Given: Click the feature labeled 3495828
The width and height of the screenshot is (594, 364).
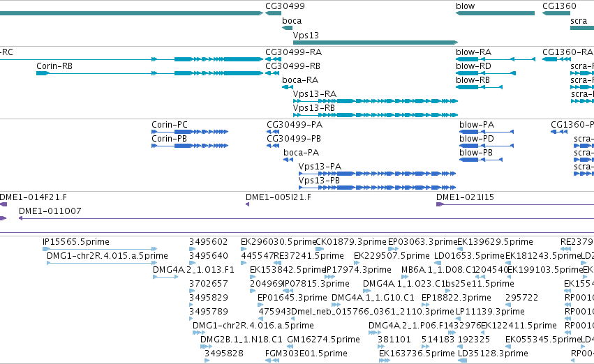Looking at the screenshot, I should coord(224,354).
